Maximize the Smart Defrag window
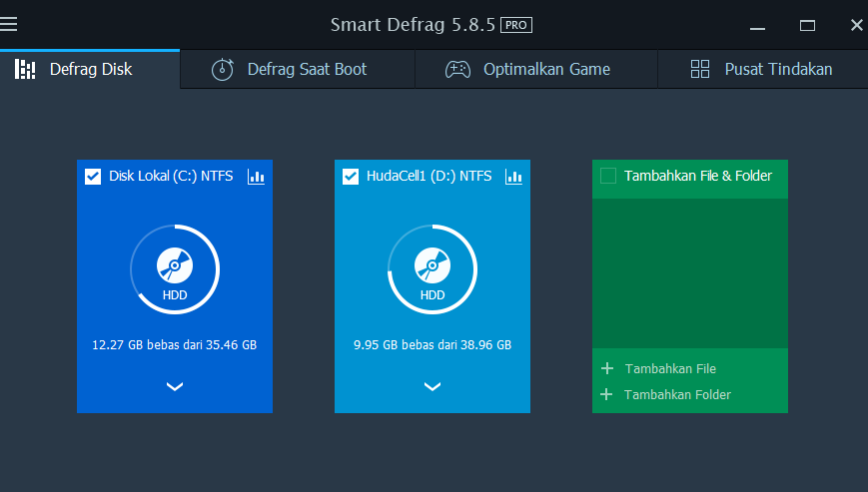This screenshot has width=868, height=492. coord(807,25)
